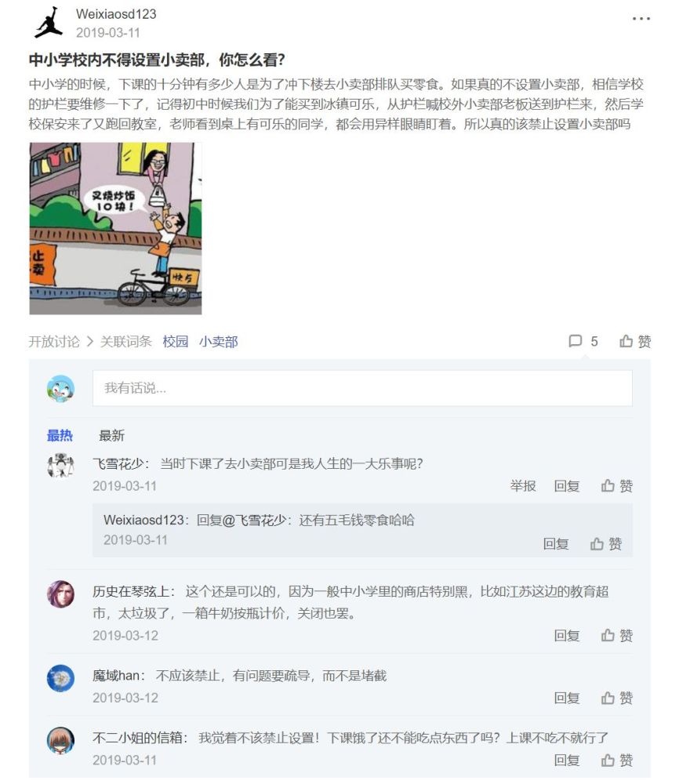Like 飞雪花少's comment
This screenshot has width=679, height=784.
pyautogui.click(x=616, y=485)
